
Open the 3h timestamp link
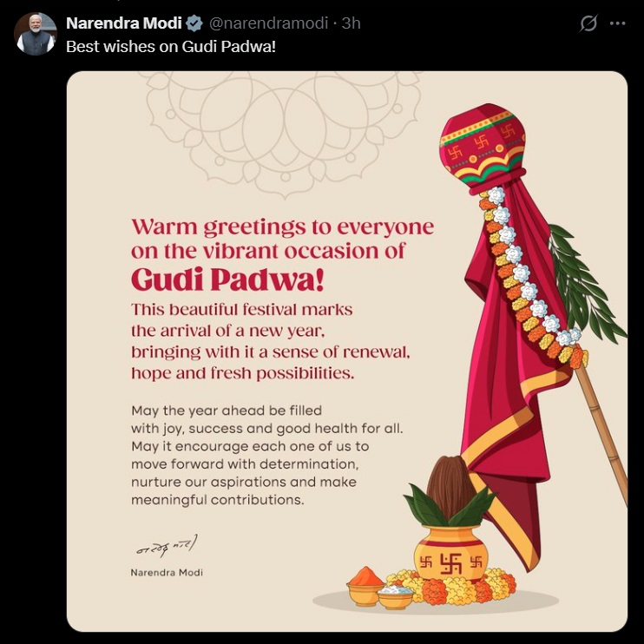coord(352,23)
